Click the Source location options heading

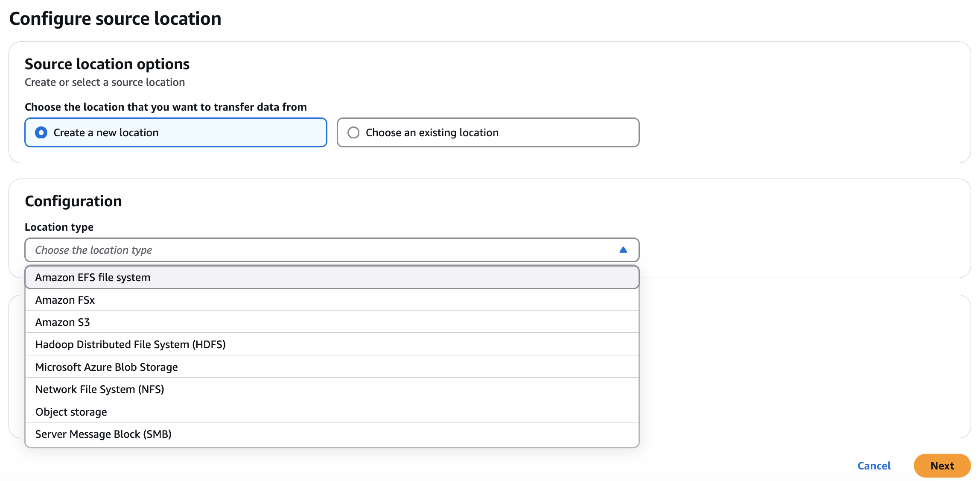[107, 64]
